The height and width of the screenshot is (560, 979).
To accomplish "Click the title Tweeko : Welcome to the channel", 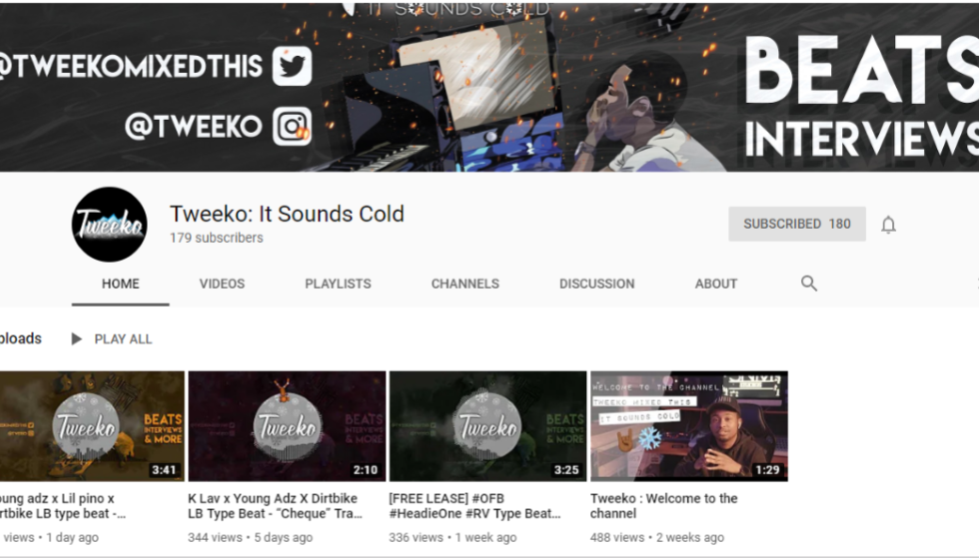I will [x=663, y=506].
